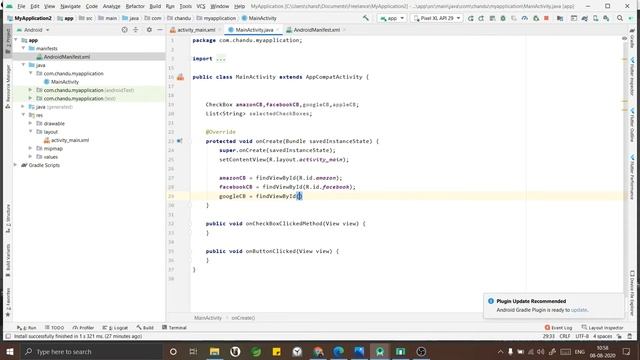The height and width of the screenshot is (360, 640).
Task: Click the onCreate() breadcrumb at editor bottom
Action: [x=243, y=318]
